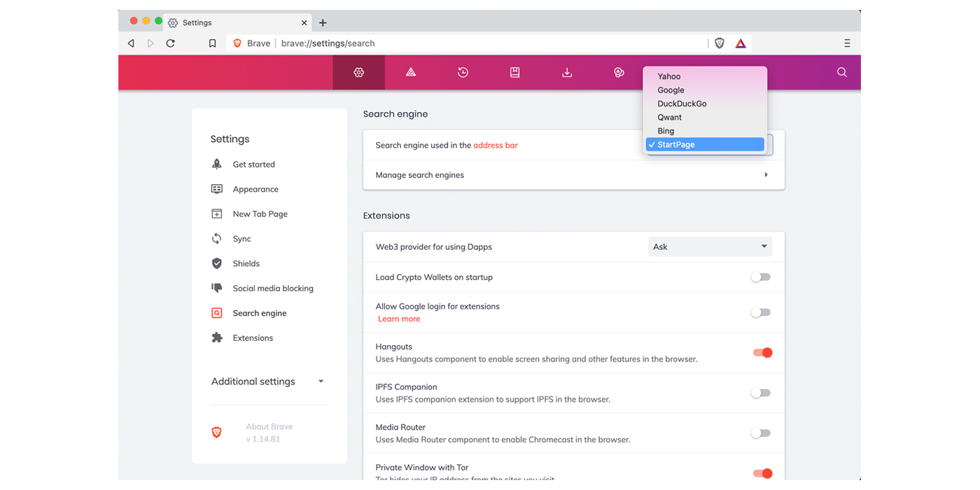Click the Learn more link
Image resolution: width=980 pixels, height=490 pixels.
pyautogui.click(x=399, y=319)
